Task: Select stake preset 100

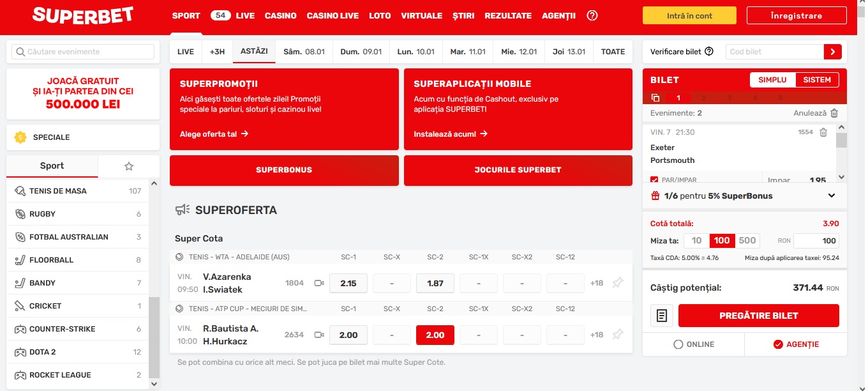Action: (722, 241)
